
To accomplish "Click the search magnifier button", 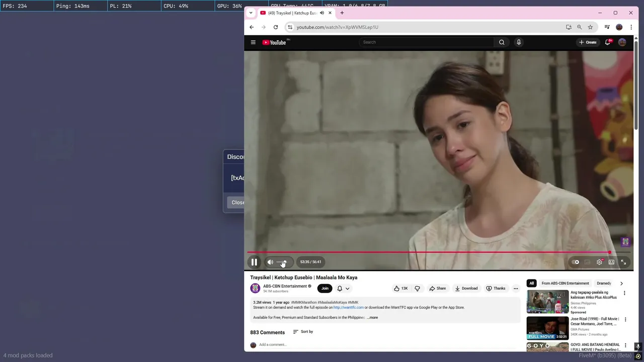I will click(x=502, y=42).
